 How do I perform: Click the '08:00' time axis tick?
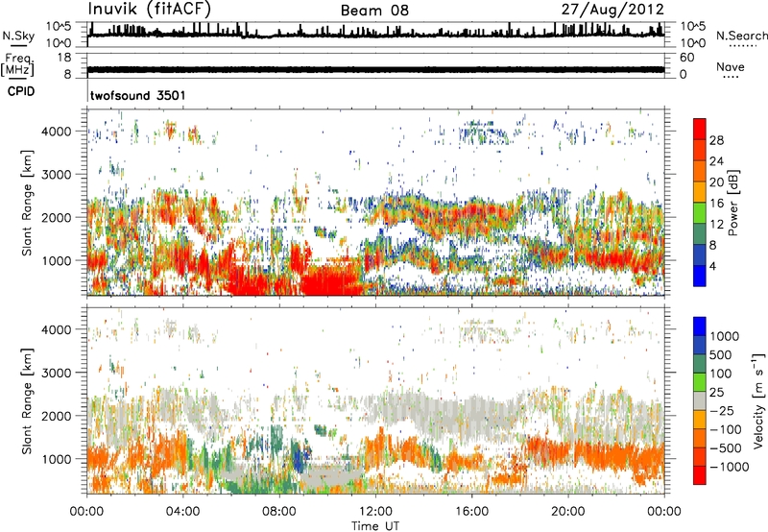coord(279,512)
